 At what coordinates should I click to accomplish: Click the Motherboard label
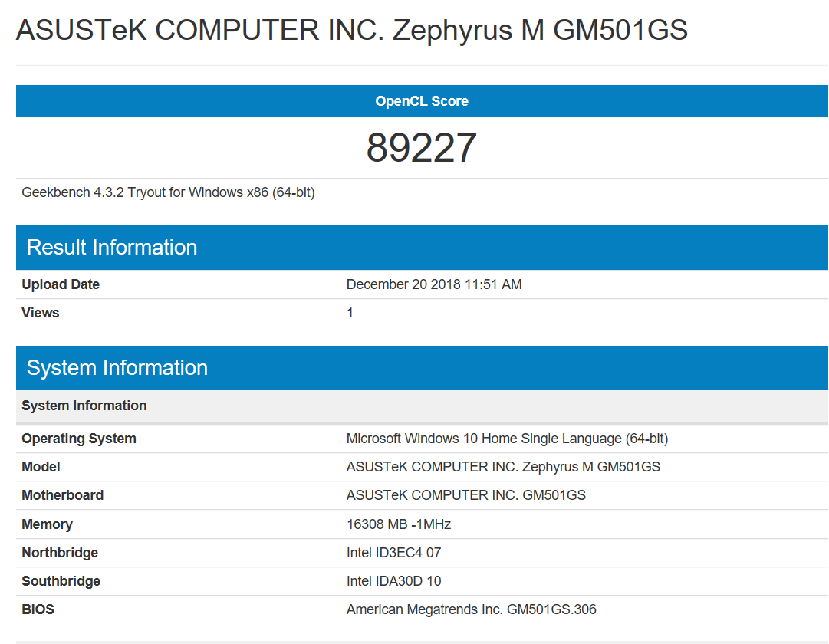(62, 495)
